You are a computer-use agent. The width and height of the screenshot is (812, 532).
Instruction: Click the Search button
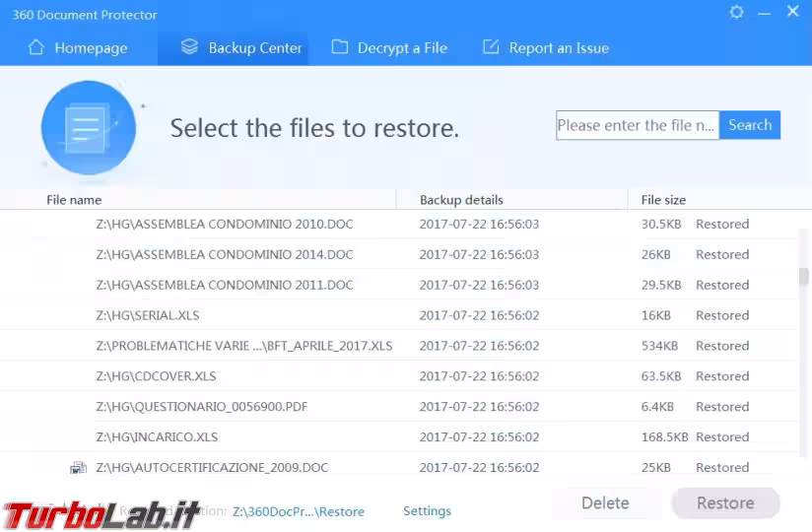[750, 125]
